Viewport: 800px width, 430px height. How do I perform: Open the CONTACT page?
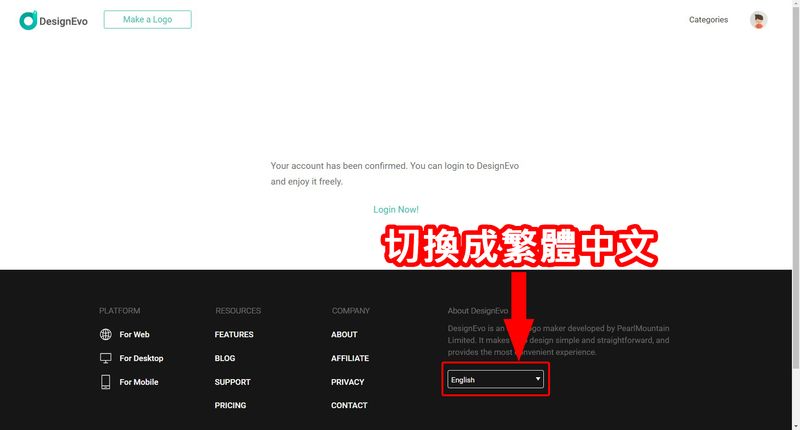[349, 406]
